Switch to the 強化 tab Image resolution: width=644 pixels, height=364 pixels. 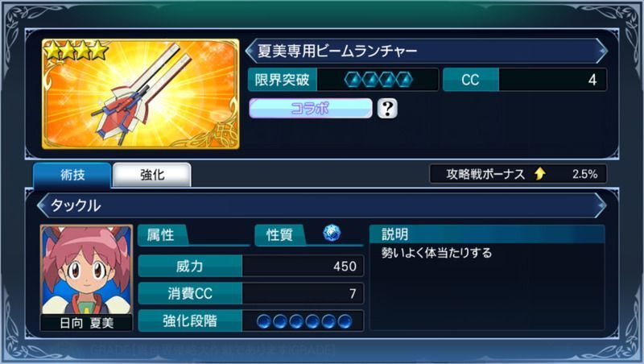152,175
